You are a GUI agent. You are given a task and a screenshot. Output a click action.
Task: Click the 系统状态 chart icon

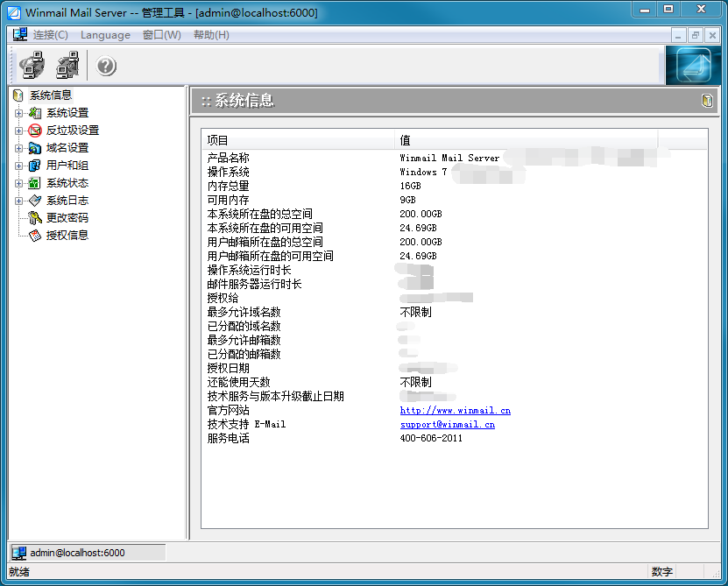coord(35,183)
